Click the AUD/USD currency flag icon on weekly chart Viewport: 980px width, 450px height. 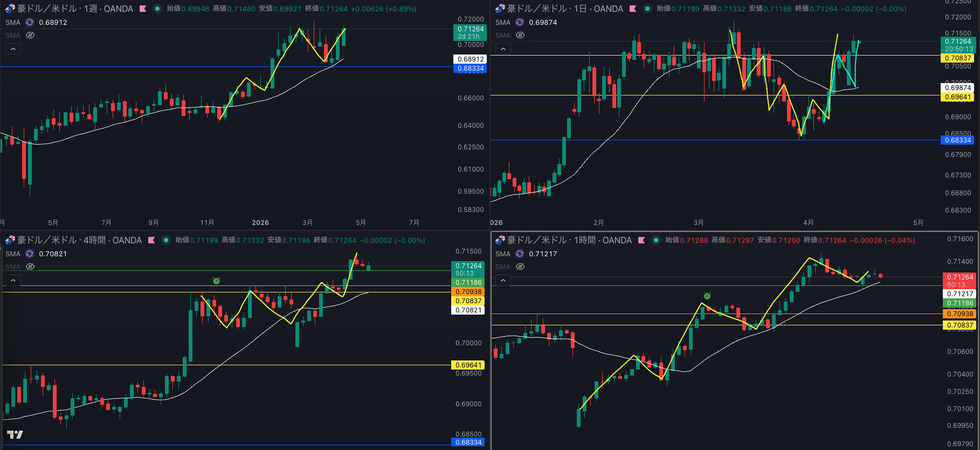click(x=10, y=9)
